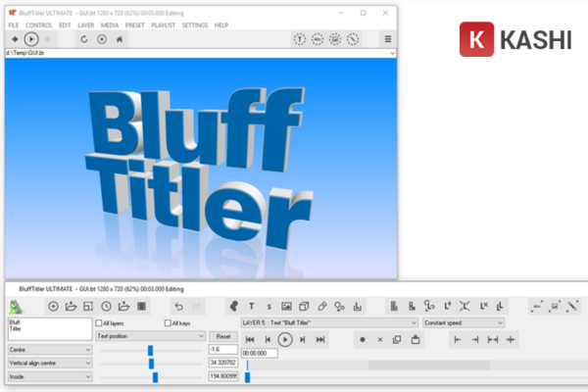Click the record key dot icon
588x392 pixels.
pyautogui.click(x=363, y=340)
